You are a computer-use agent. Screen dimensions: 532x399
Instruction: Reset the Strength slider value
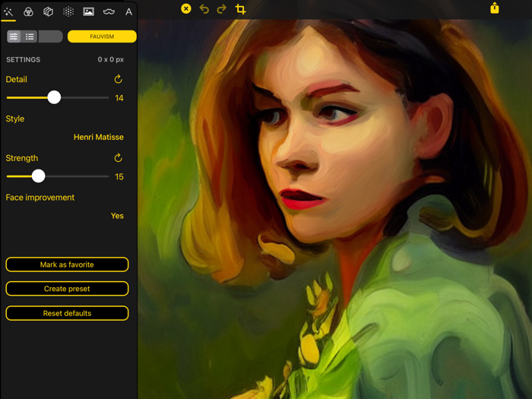click(x=118, y=158)
